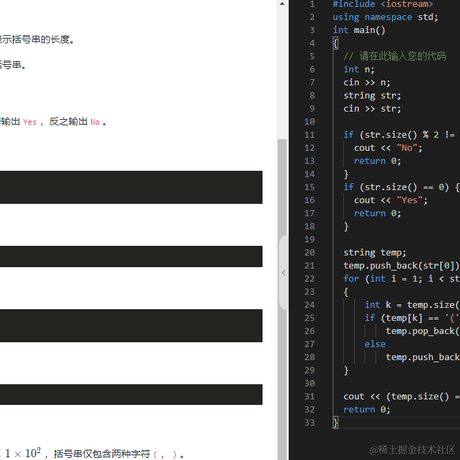
Task: Click line number 10 in the gutter
Action: tap(309, 122)
